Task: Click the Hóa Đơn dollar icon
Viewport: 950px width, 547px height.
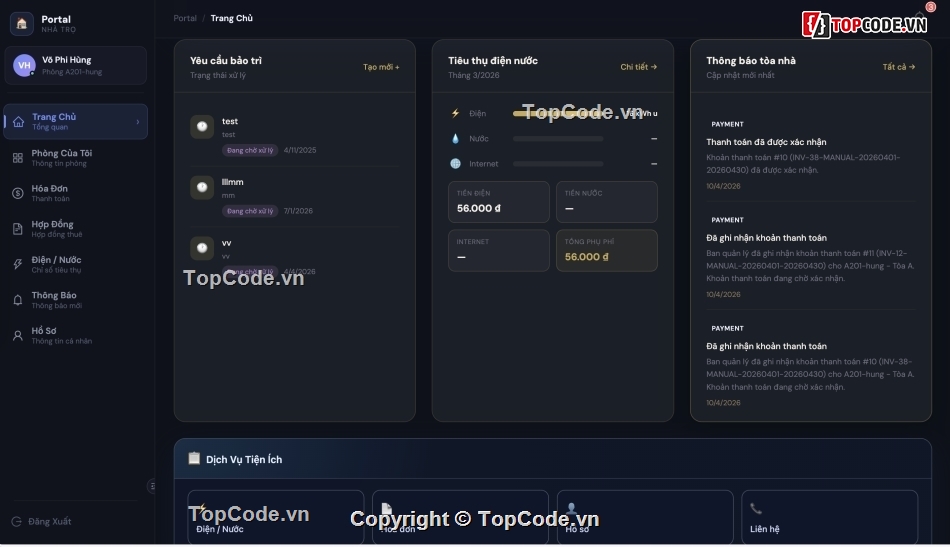Action: coord(18,193)
